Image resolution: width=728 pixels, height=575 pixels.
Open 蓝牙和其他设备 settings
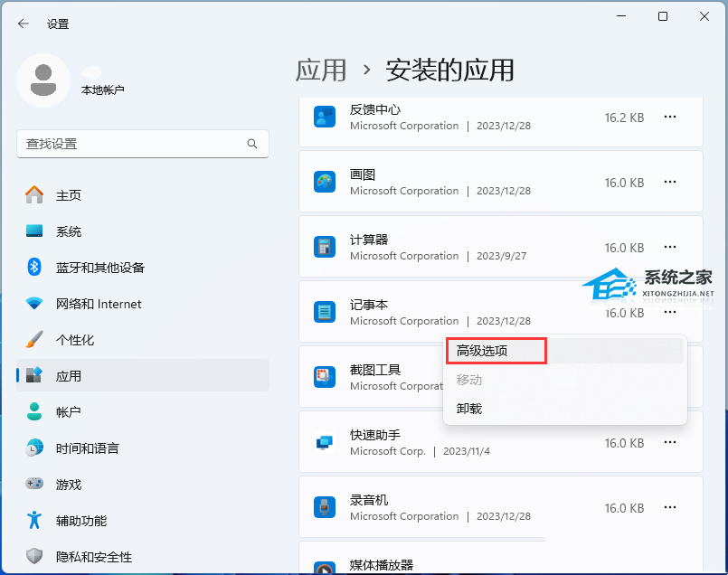pos(99,268)
